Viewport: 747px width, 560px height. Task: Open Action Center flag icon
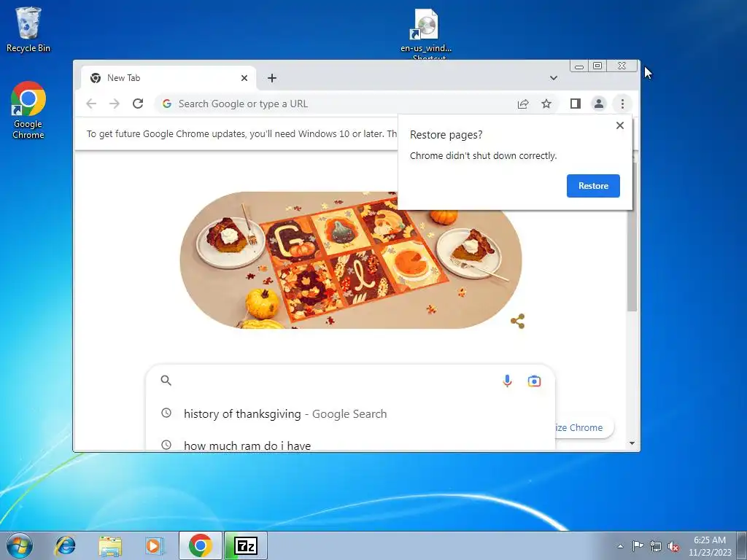(638, 545)
